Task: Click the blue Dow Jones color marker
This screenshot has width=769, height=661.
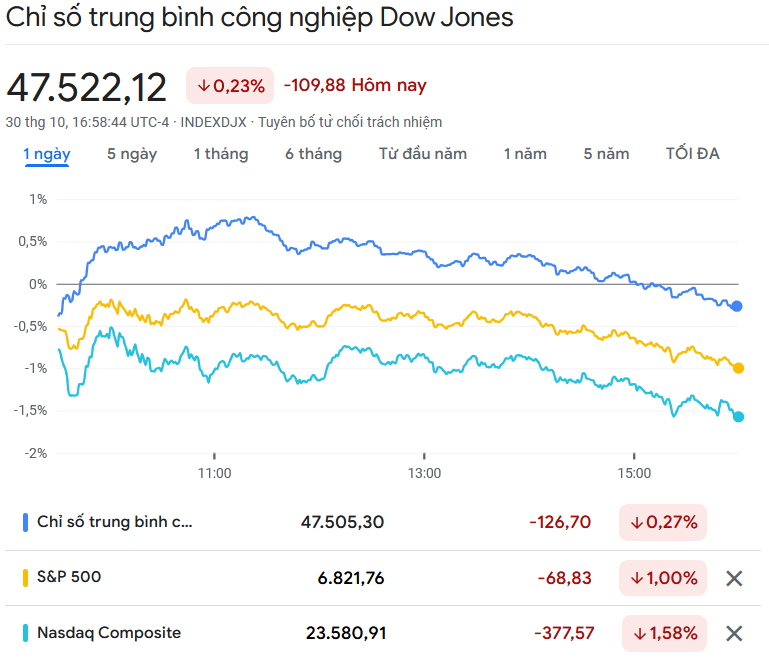Action: (x=25, y=522)
